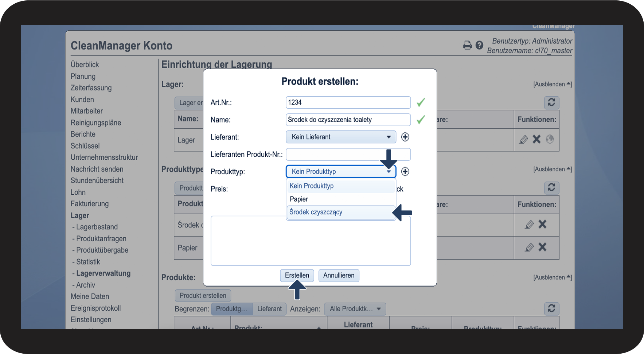Open the Produkttyp dropdown field
644x354 pixels.
(x=341, y=172)
